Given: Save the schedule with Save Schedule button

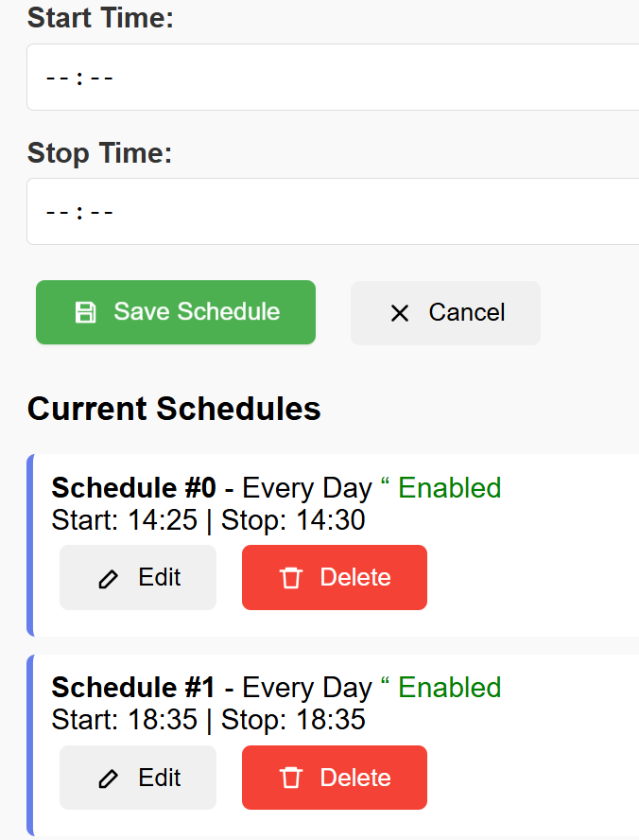Looking at the screenshot, I should pyautogui.click(x=176, y=312).
